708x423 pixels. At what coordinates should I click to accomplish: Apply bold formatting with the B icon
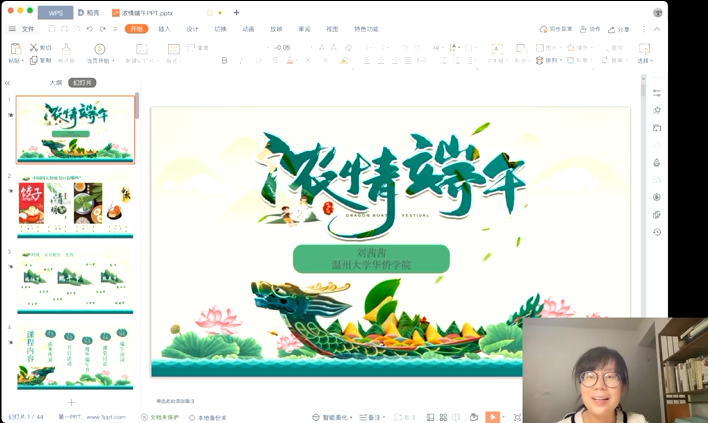pos(224,61)
